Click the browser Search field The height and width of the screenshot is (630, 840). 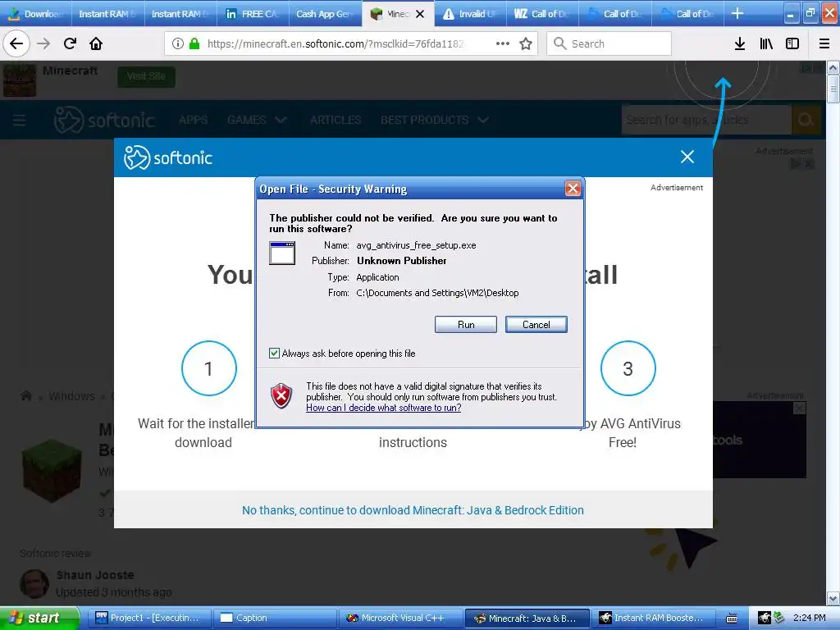click(609, 43)
